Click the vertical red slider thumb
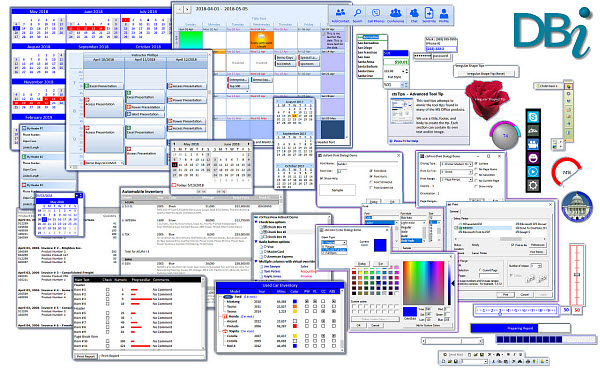This screenshot has width=600, height=368. point(577,274)
